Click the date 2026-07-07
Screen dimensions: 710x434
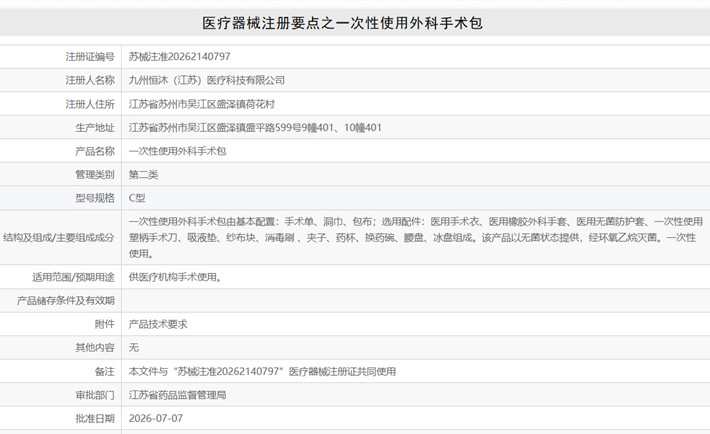(156, 419)
